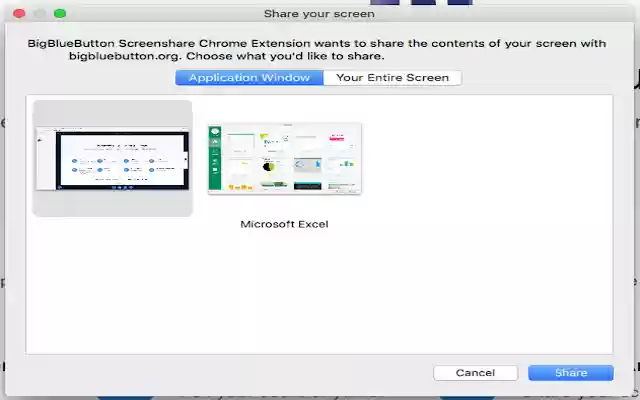Switch to the Application Window tab
The image size is (640, 400).
(249, 78)
